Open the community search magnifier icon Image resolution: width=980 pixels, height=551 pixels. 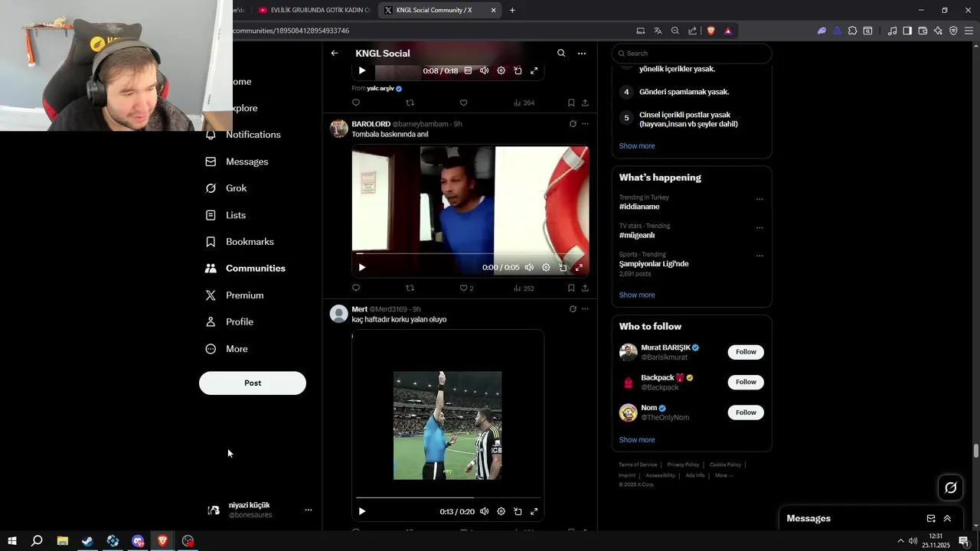(x=561, y=54)
